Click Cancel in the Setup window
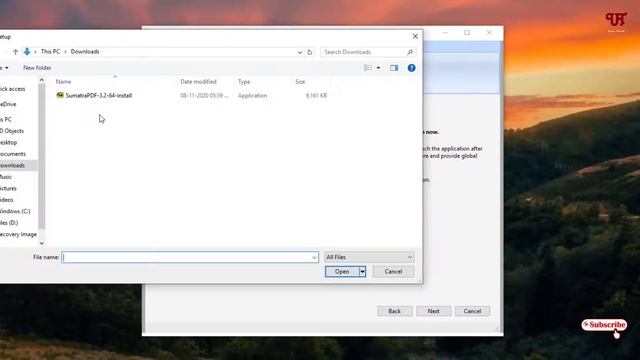Screen dimensions: 640x360 click(472, 311)
